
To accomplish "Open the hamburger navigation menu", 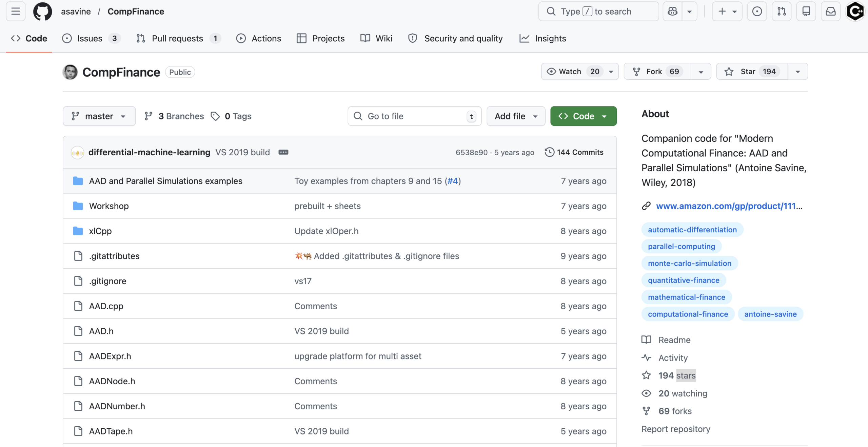I will pos(16,12).
